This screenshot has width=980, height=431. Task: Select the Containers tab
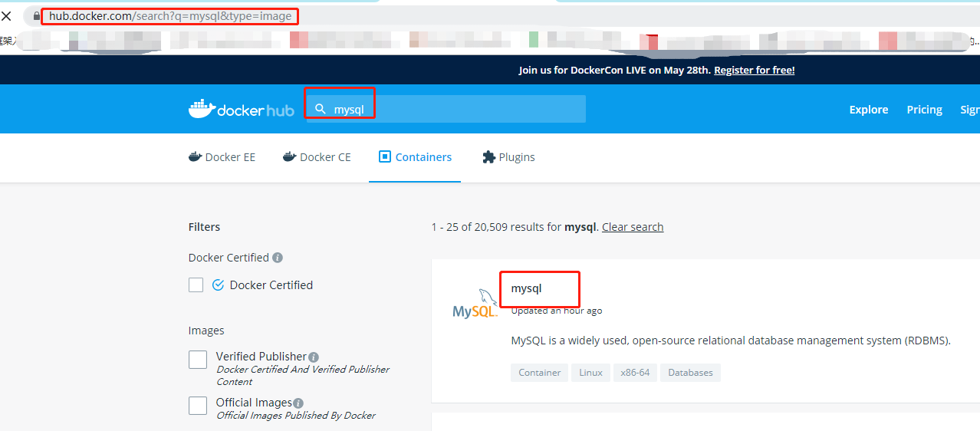[x=415, y=157]
